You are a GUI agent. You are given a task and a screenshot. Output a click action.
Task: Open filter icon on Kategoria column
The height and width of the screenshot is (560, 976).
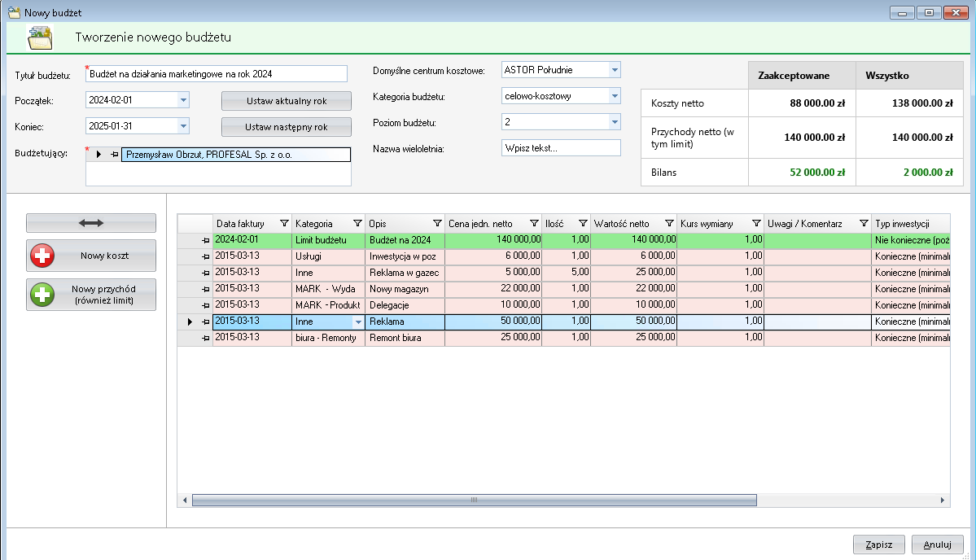coord(357,223)
